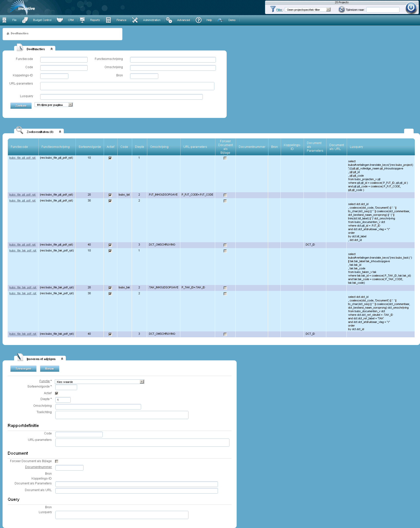Open the File menu
This screenshot has width=420, height=528.
coord(14,20)
